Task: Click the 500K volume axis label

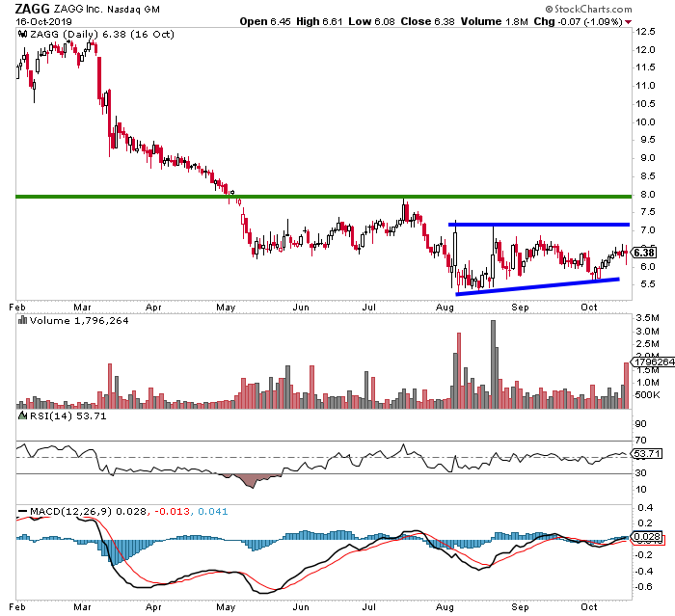Action: (648, 394)
